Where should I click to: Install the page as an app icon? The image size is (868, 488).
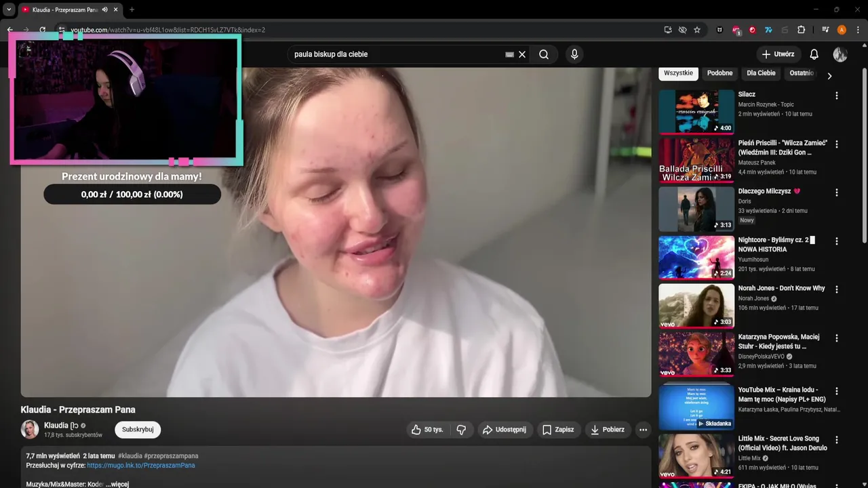pyautogui.click(x=668, y=30)
